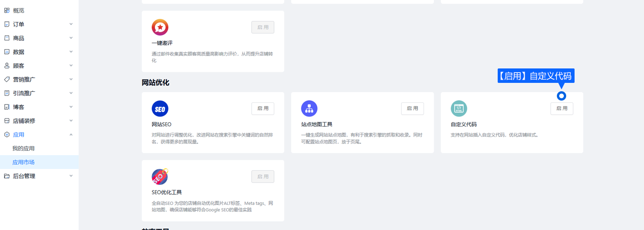
Task: Expand the 订单 sidebar menu
Action: [x=71, y=24]
